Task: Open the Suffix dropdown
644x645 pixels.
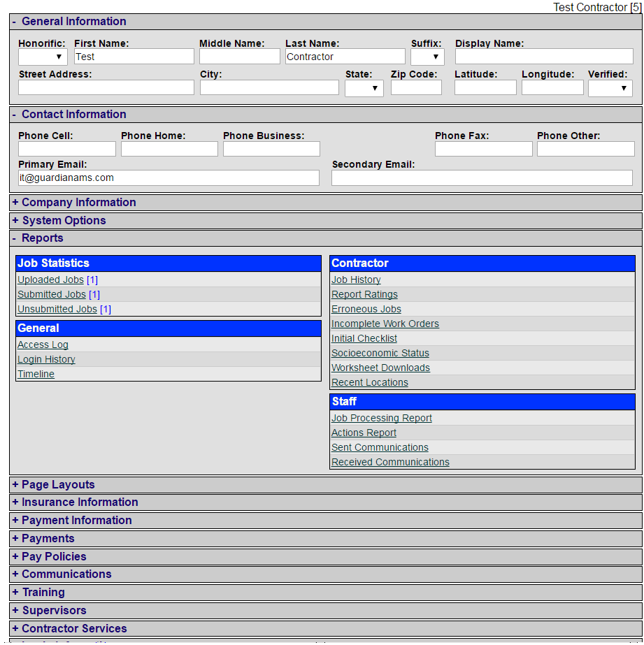Action: click(x=427, y=57)
